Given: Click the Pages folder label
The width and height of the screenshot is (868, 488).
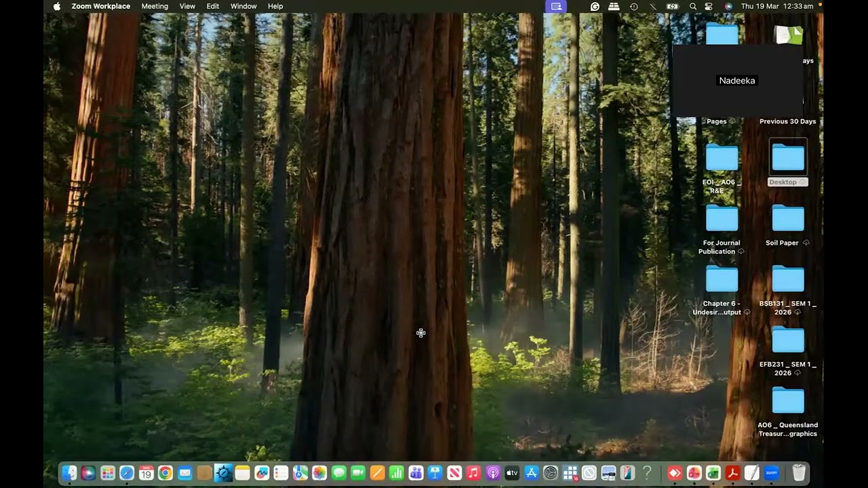Looking at the screenshot, I should tap(717, 121).
